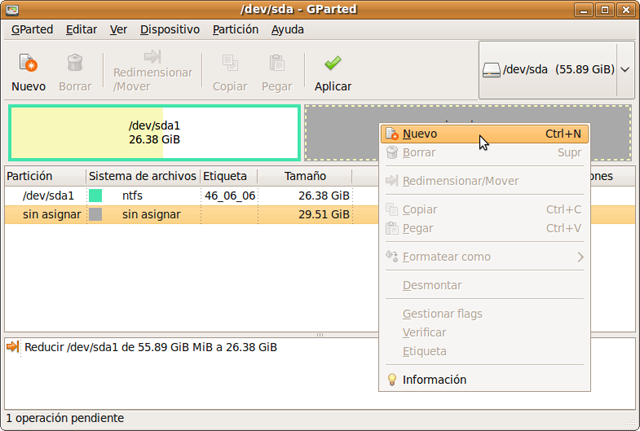Click the lightbulb icon beside Información
This screenshot has height=431, width=640.
(x=392, y=380)
